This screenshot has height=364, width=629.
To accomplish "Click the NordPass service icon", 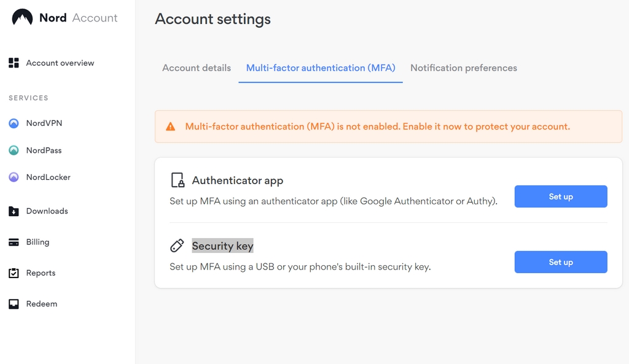I will (x=14, y=150).
